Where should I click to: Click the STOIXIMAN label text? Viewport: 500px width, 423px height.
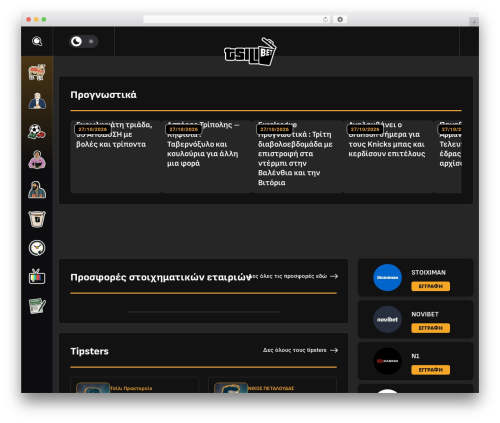click(428, 273)
